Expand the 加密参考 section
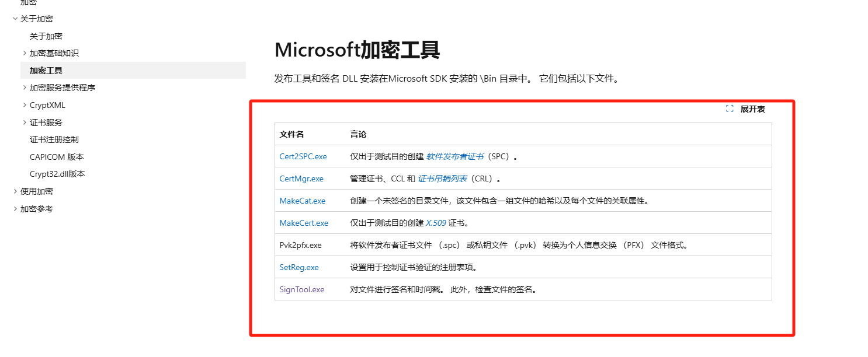This screenshot has height=357, width=868. click(15, 209)
